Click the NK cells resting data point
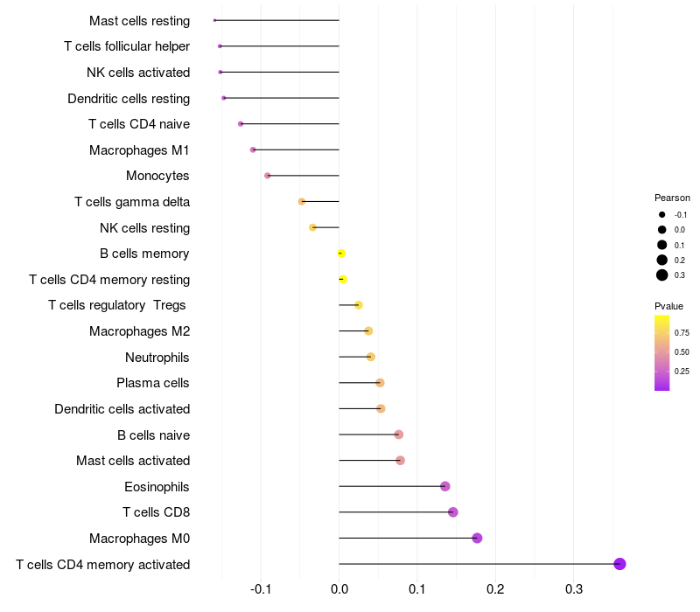Viewport: 700px width, 612px height. [312, 227]
